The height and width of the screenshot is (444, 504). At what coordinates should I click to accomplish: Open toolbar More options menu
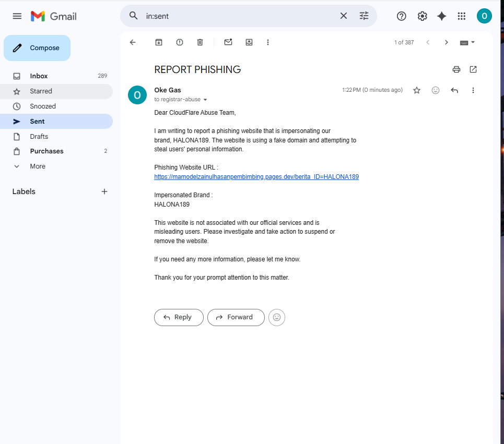pos(268,42)
